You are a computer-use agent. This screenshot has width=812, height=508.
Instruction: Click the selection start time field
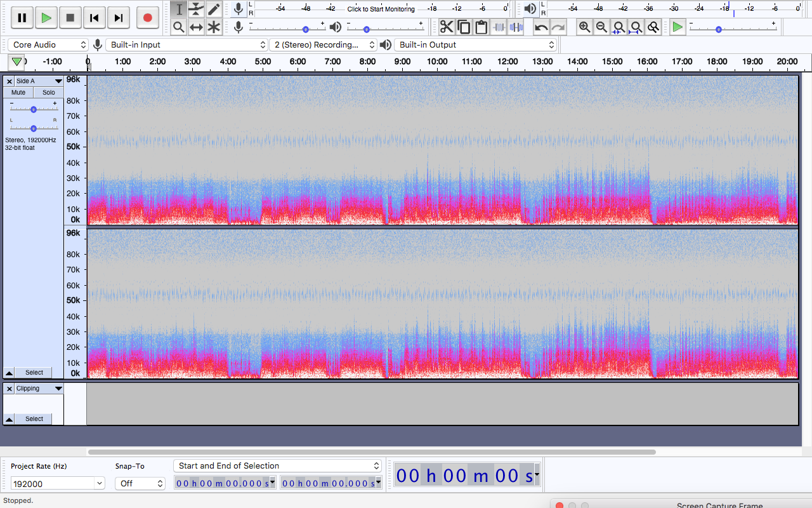[225, 483]
